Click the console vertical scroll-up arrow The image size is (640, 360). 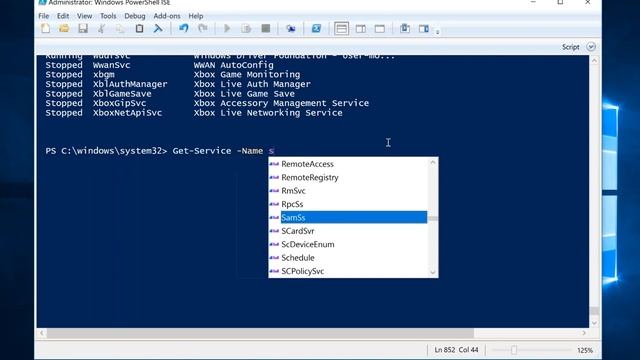594,61
